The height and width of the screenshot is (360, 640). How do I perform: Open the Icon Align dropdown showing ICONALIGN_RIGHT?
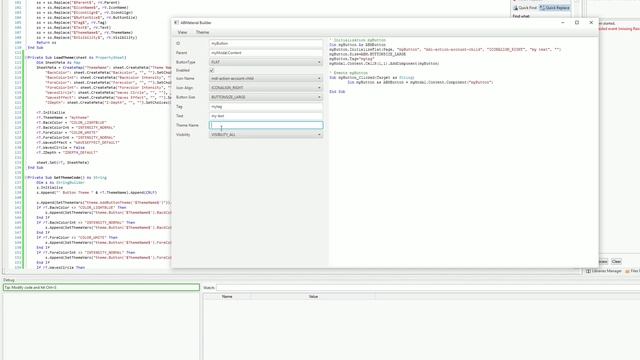[x=266, y=88]
